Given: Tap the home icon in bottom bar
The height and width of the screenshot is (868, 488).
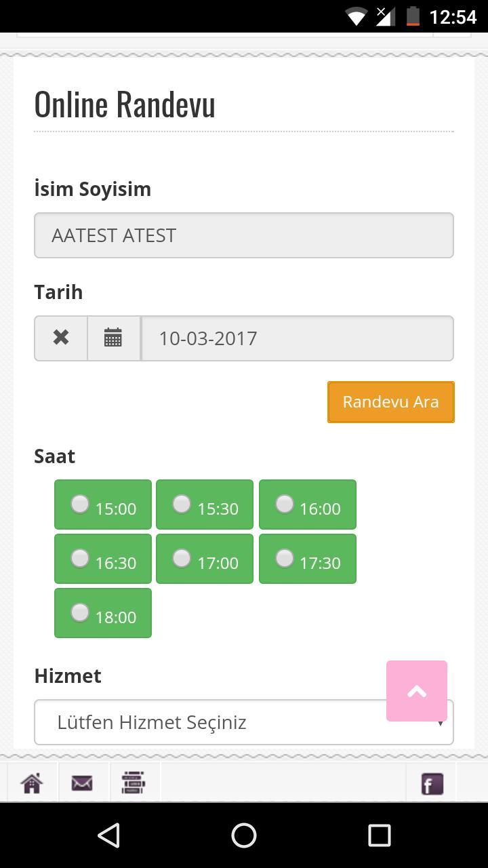Looking at the screenshot, I should 32,783.
